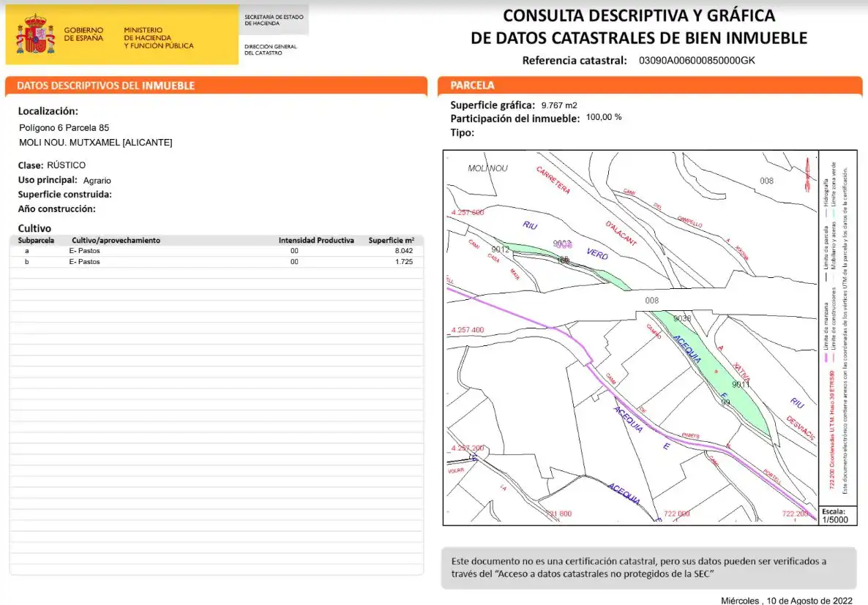The height and width of the screenshot is (605, 868).
Task: Click parcel 9011 label on map
Action: (741, 384)
